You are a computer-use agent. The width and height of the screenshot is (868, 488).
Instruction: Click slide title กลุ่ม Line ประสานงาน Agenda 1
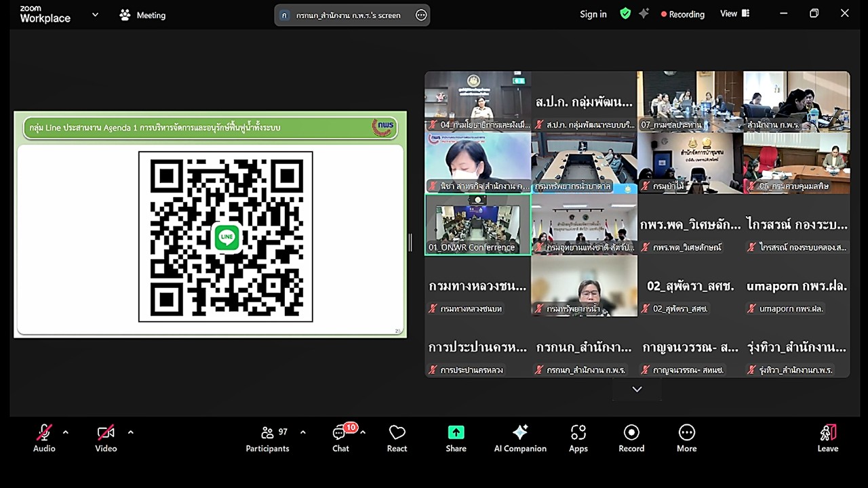click(x=155, y=127)
